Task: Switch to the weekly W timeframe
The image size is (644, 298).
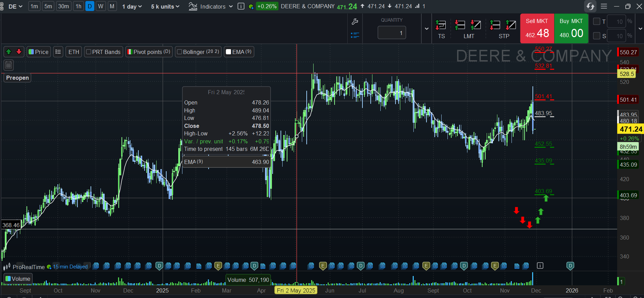Action: 101,7
